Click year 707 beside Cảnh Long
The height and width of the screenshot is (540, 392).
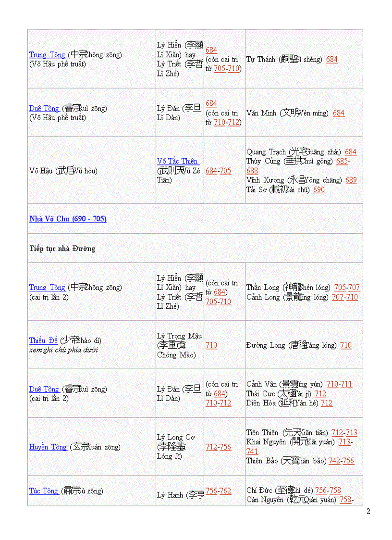coord(338,297)
